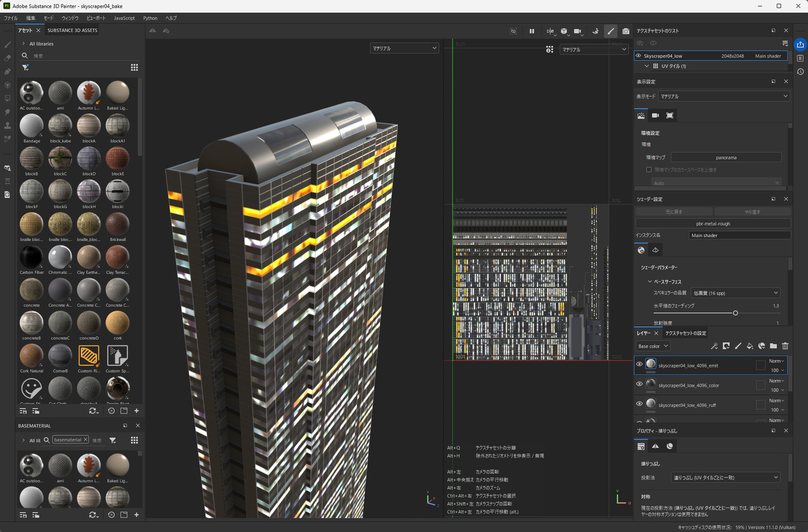
Task: Open the specular quality dropdown (16 spp)
Action: pos(735,293)
